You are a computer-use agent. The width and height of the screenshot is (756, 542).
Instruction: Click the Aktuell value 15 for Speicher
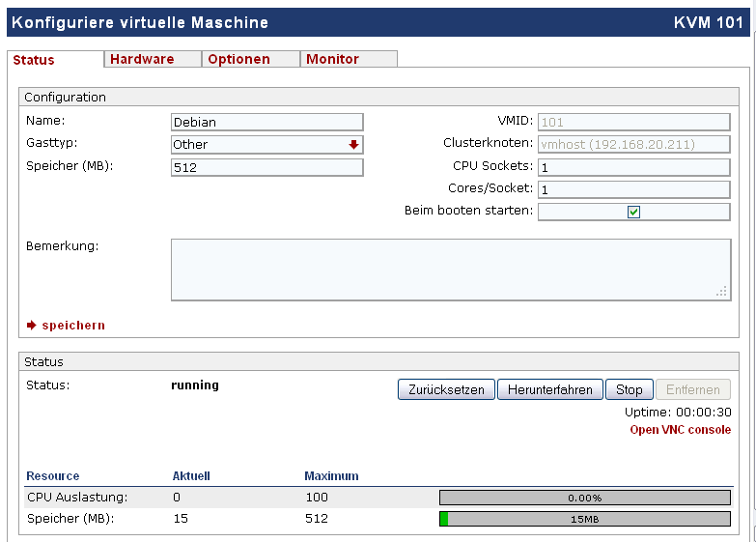pyautogui.click(x=181, y=519)
